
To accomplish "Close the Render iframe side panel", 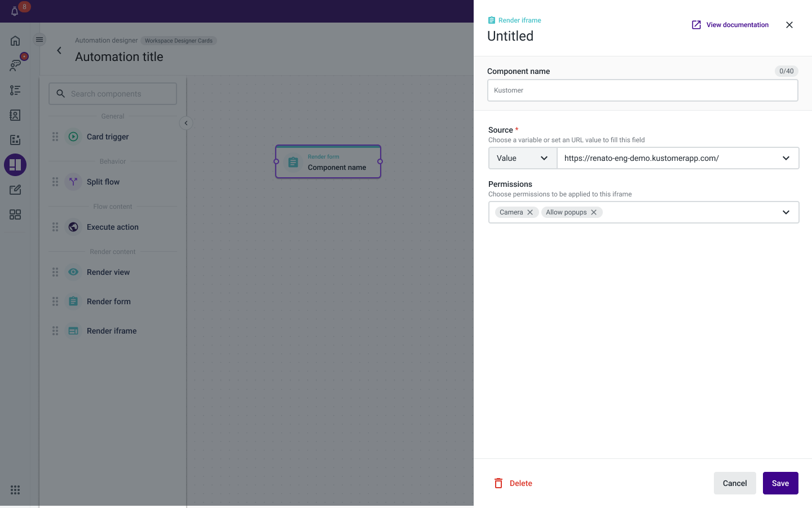I will 789,25.
